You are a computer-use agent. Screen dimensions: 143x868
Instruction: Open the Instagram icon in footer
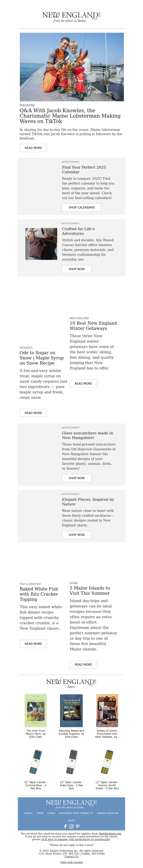click(71, 826)
